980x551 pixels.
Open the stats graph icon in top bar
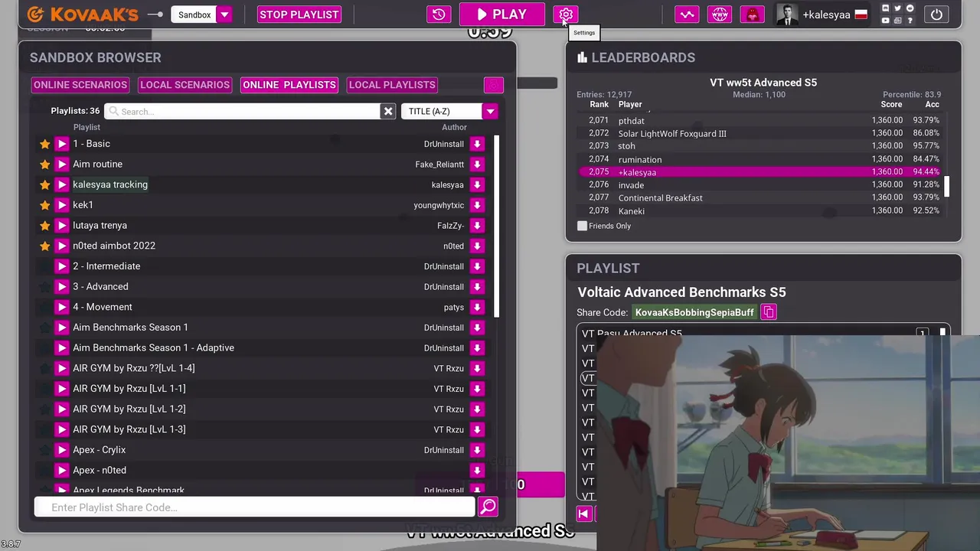[687, 15]
